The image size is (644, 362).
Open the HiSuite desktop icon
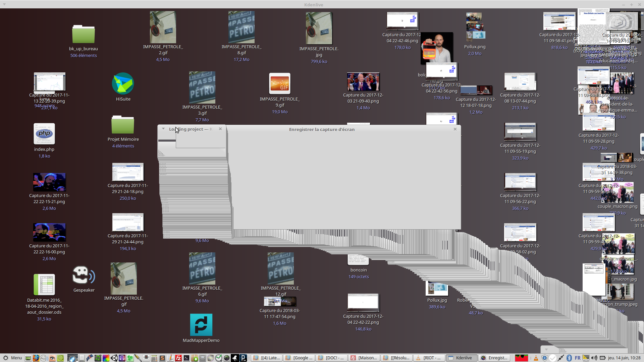pos(123,84)
